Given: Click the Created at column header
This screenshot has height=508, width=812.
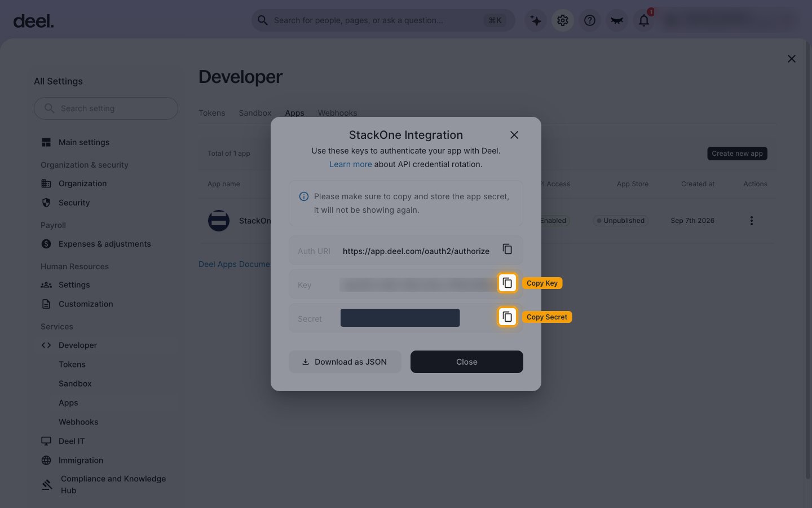Looking at the screenshot, I should 698,184.
